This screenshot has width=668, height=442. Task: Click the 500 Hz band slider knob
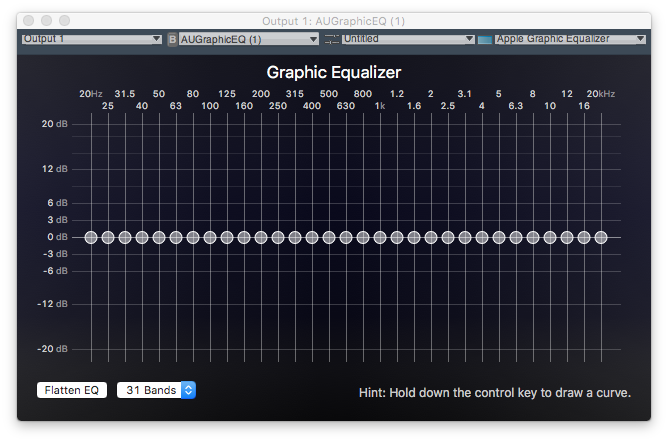[329, 237]
